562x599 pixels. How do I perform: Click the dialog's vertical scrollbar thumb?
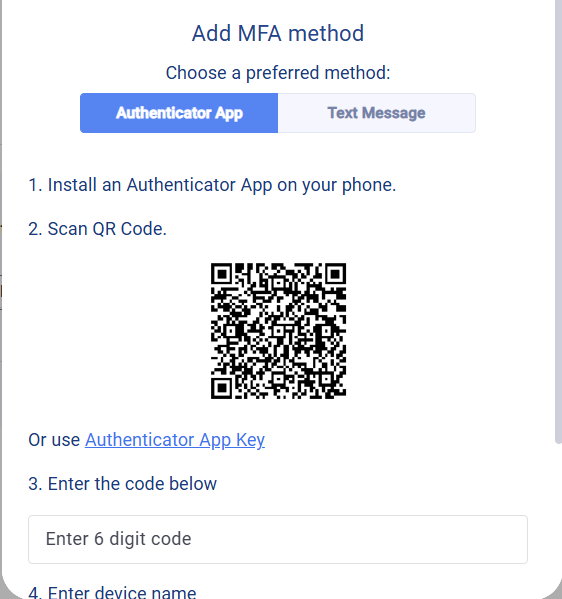[559, 222]
